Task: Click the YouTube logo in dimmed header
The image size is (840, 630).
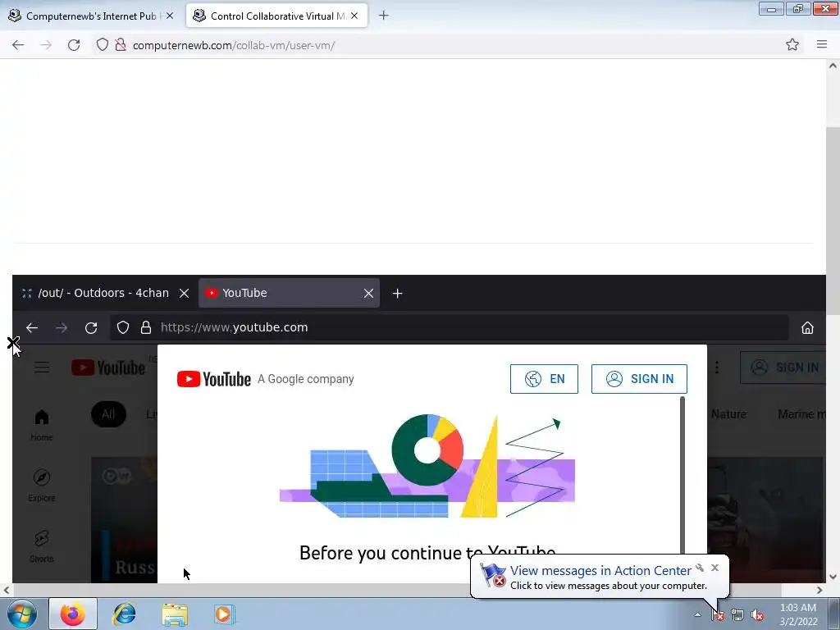Action: 108,367
